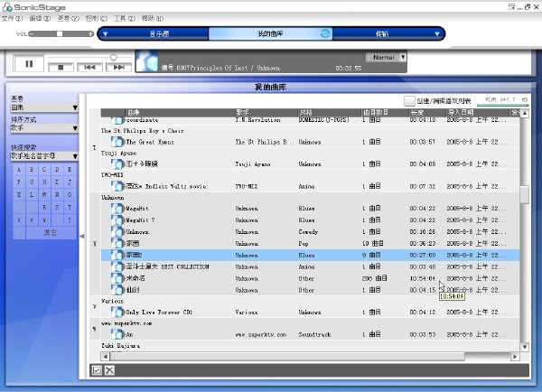Screen dimensions: 542x392
Task: Click the vertical scrollbar down arrow
Action: click(524, 347)
